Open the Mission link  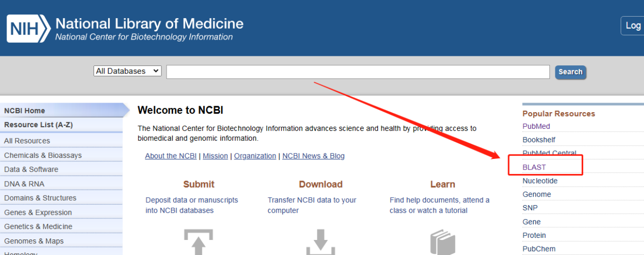tap(215, 156)
